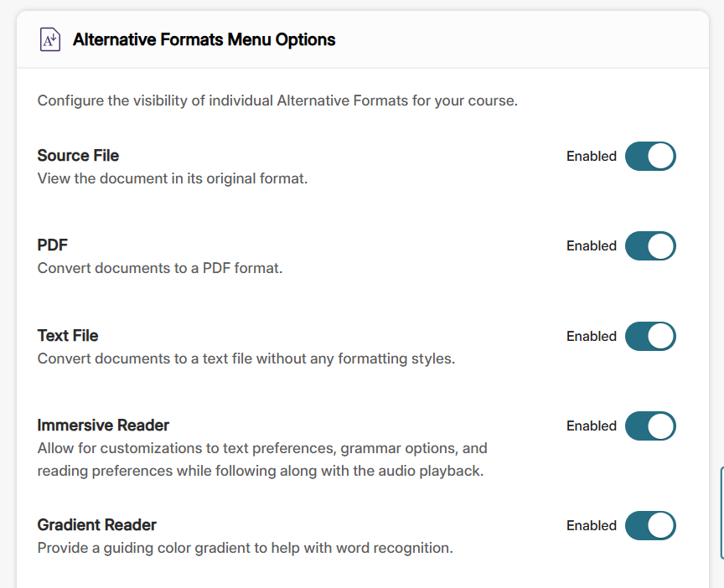The height and width of the screenshot is (588, 724).
Task: Click the Source File description sentence
Action: click(x=170, y=178)
